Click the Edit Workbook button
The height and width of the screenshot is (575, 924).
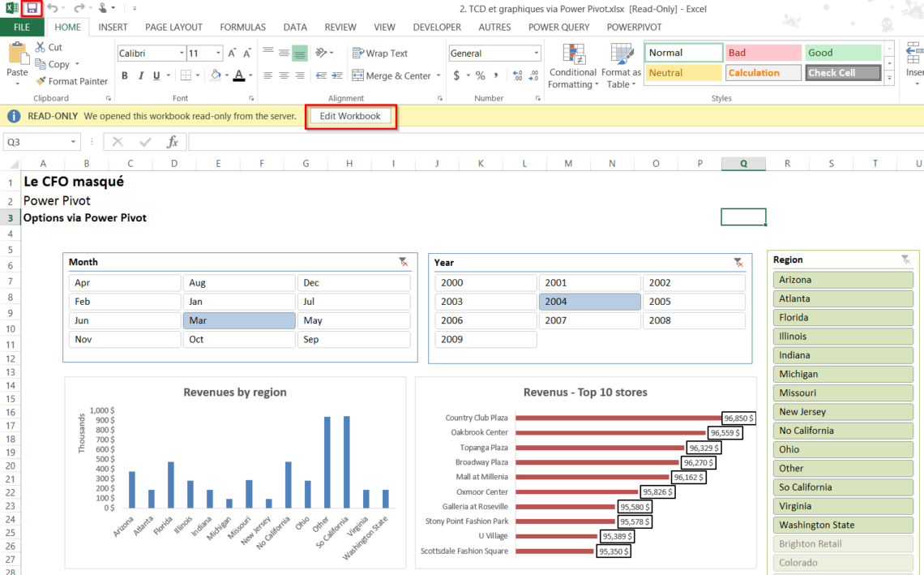point(350,116)
